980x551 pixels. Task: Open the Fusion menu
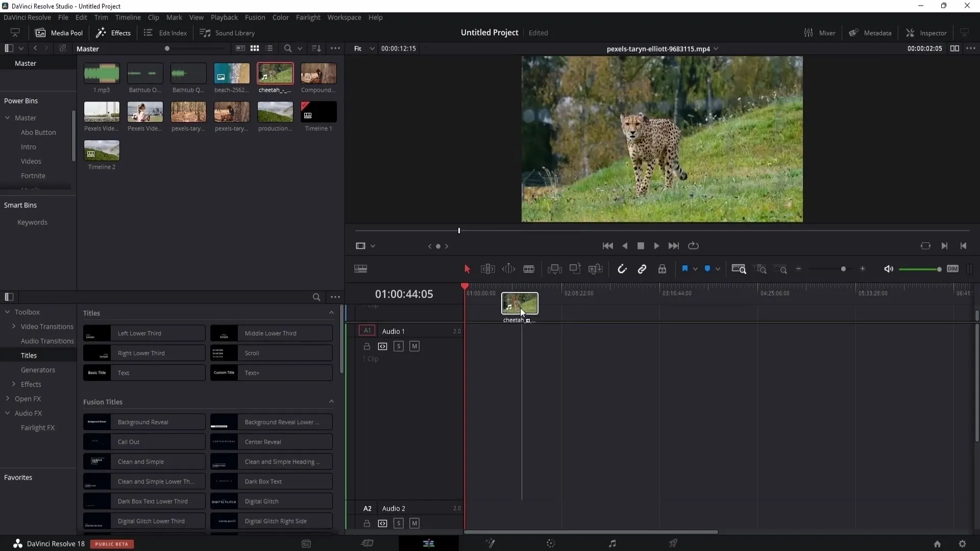(x=255, y=17)
